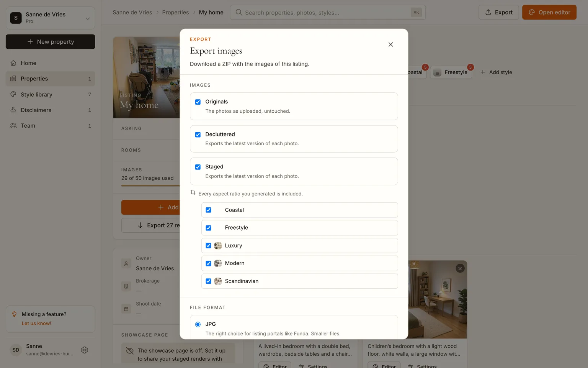Focus the search properties field
Screen dimensions: 588x368
(328, 12)
